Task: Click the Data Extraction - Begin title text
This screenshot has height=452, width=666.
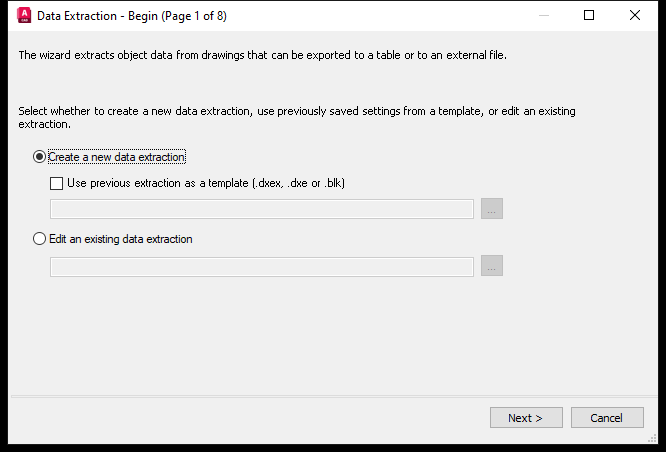Action: [x=132, y=16]
